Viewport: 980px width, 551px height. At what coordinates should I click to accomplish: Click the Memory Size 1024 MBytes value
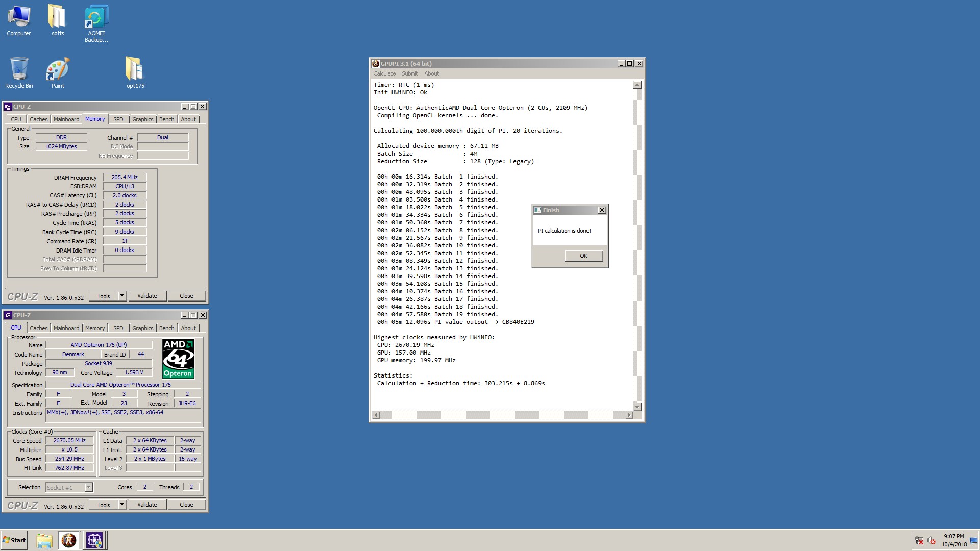[x=61, y=146]
